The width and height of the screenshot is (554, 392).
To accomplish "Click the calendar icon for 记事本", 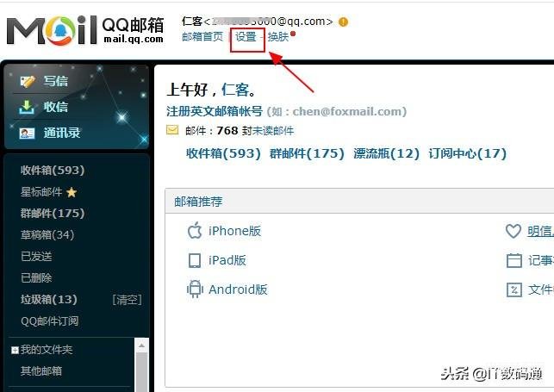I will coord(514,261).
